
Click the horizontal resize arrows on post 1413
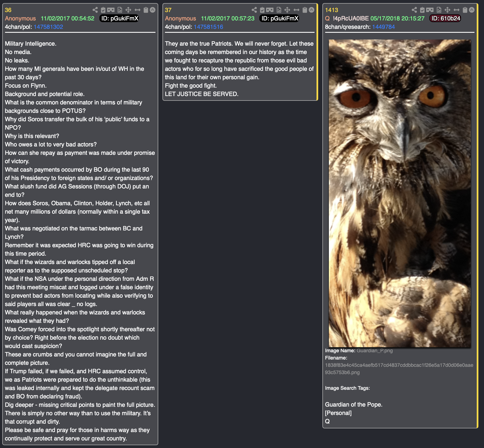[x=457, y=10]
